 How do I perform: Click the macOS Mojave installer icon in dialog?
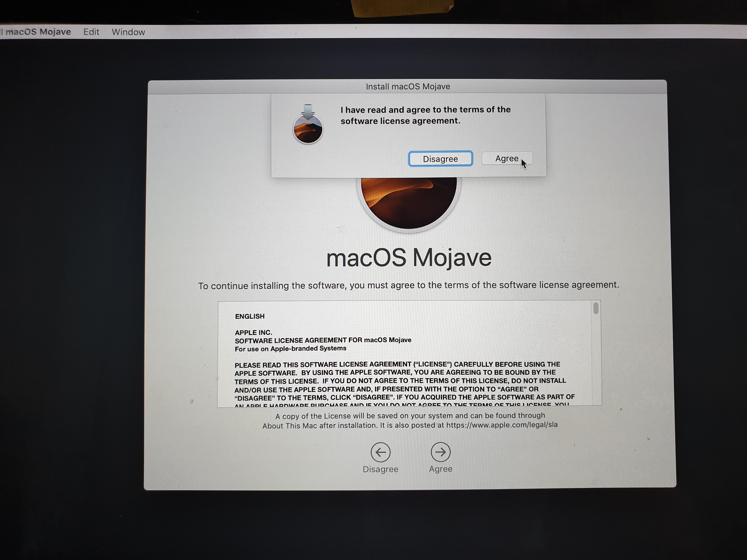pyautogui.click(x=308, y=124)
